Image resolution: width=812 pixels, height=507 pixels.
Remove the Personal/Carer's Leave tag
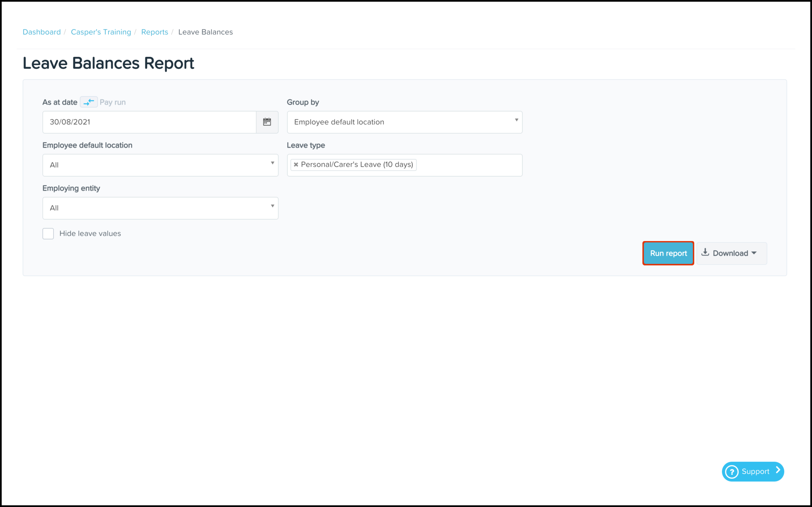tap(296, 165)
